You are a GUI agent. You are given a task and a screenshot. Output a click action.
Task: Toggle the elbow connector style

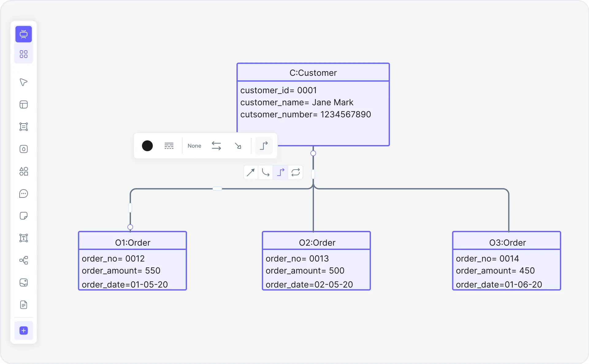coord(281,172)
